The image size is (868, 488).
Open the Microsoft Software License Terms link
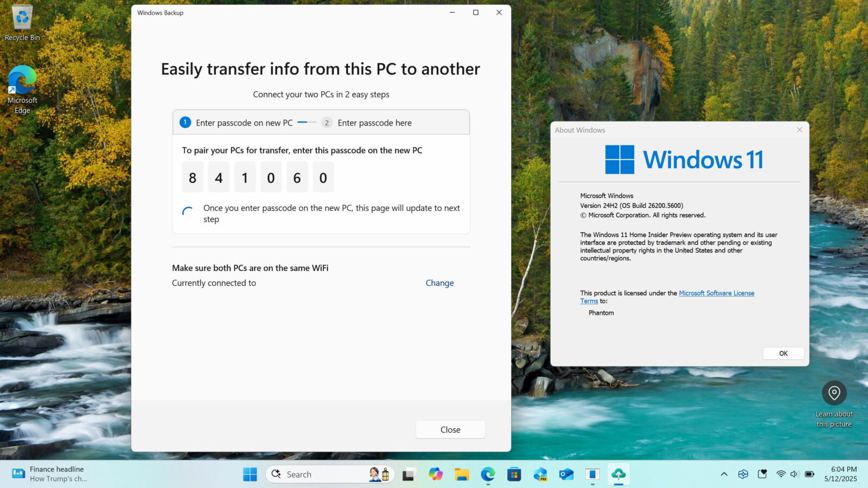[717, 293]
